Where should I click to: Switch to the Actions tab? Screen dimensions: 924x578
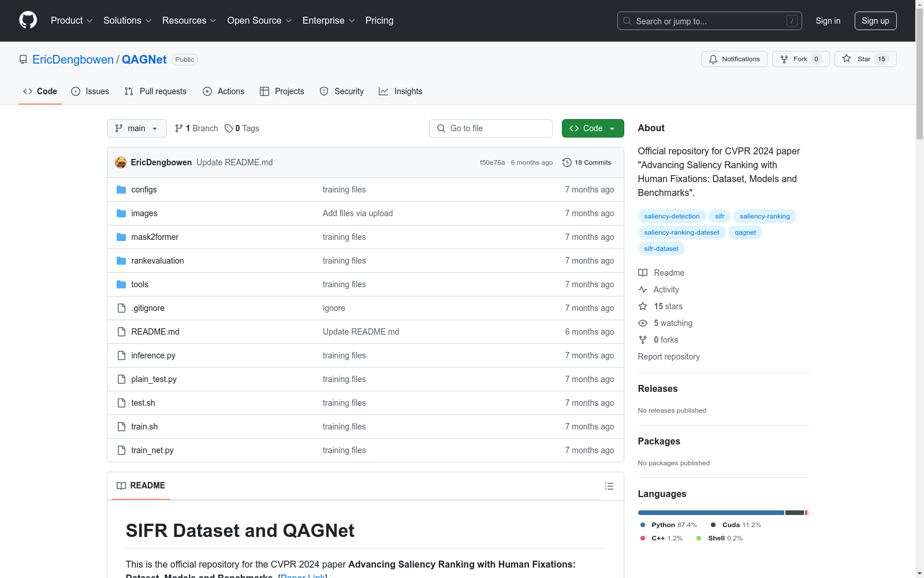point(223,91)
